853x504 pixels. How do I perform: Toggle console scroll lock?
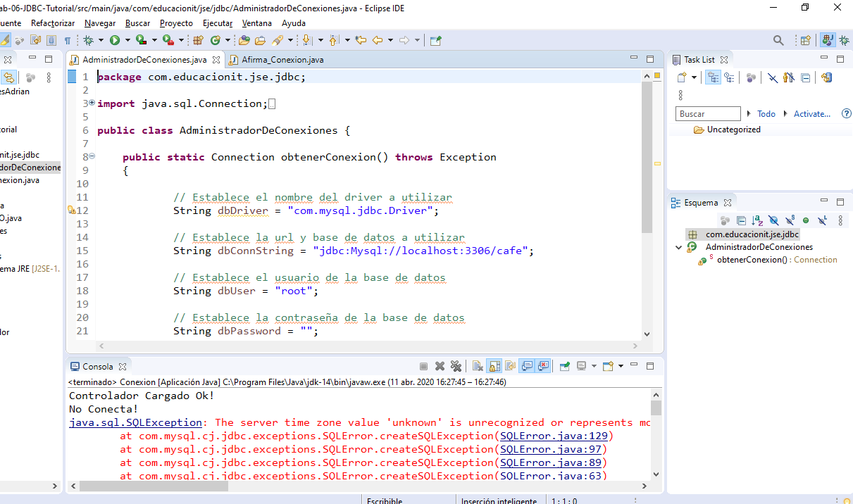tap(494, 366)
